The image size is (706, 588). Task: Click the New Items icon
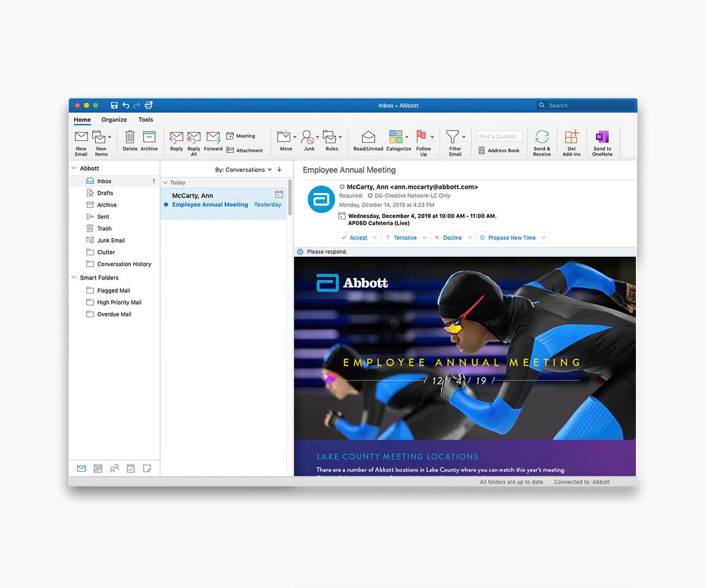pos(99,137)
